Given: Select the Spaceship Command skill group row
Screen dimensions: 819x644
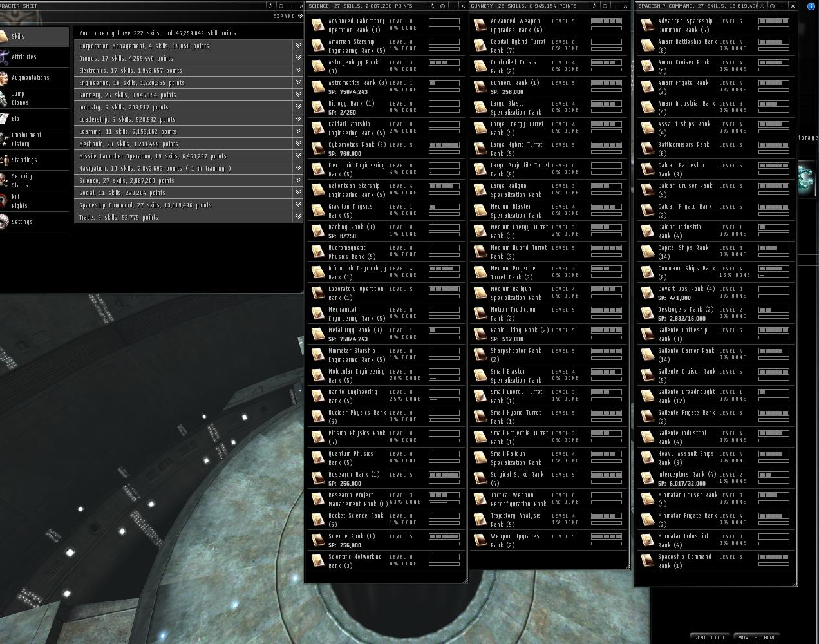Looking at the screenshot, I should 189,205.
